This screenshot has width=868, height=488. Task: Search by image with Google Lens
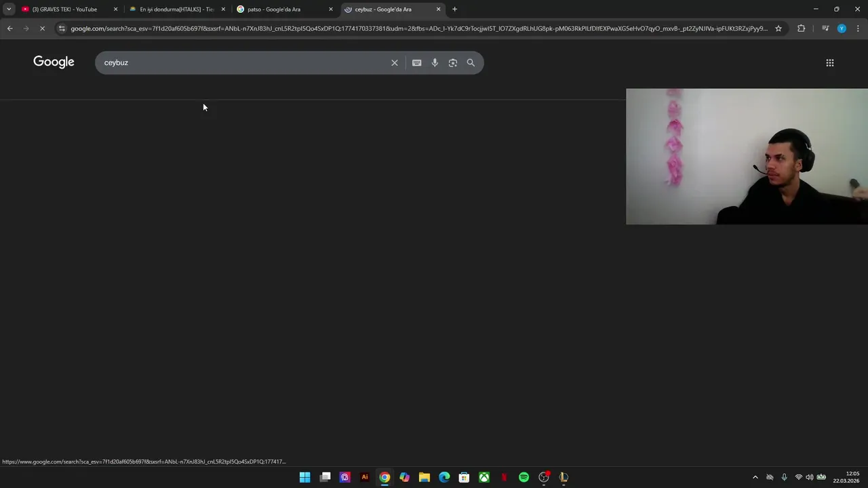pyautogui.click(x=453, y=62)
